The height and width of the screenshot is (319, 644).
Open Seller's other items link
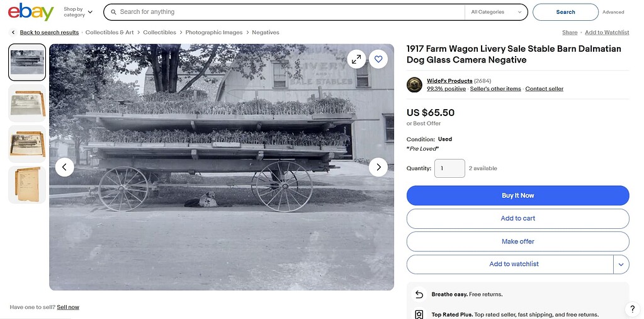[495, 89]
